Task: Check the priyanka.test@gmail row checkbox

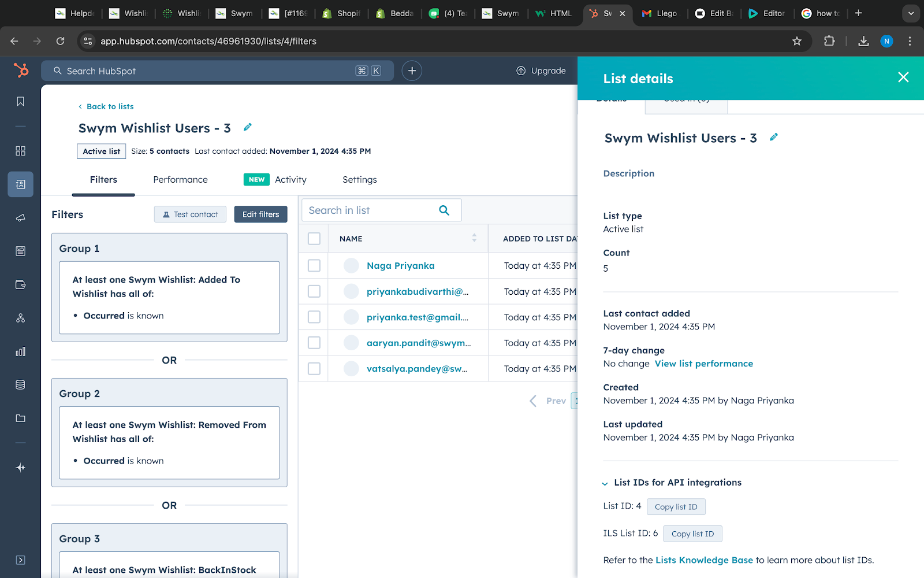Action: [x=314, y=317]
